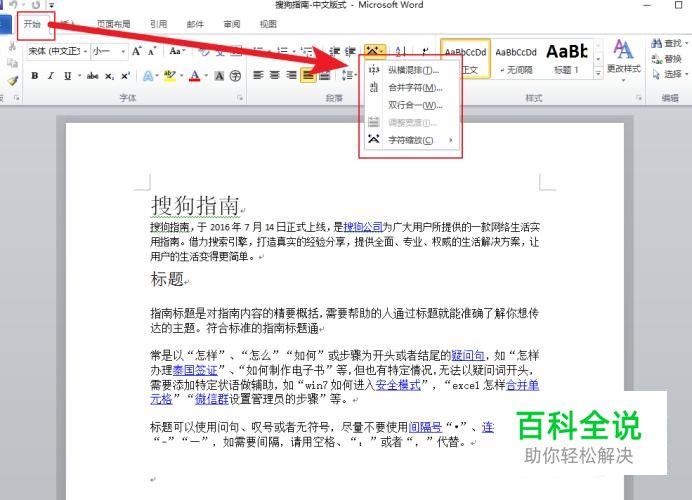Toggle character shading button
Image resolution: width=692 pixels, height=500 pixels.
219,76
